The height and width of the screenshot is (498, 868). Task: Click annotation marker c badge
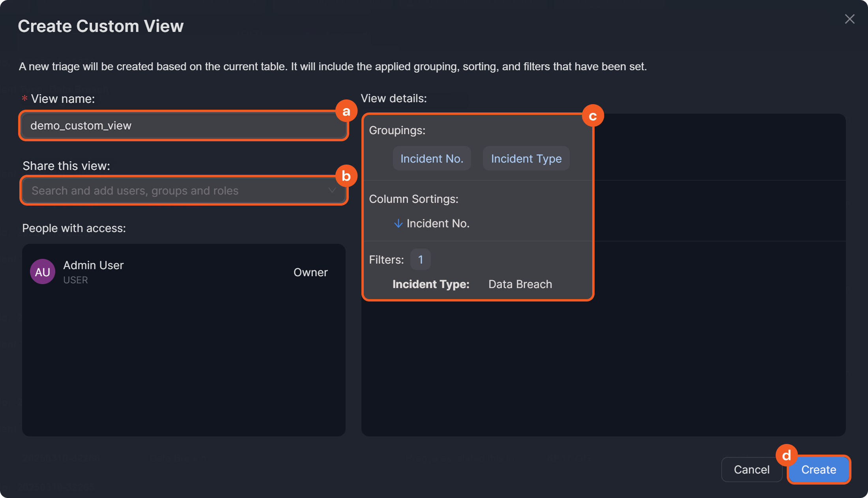593,116
